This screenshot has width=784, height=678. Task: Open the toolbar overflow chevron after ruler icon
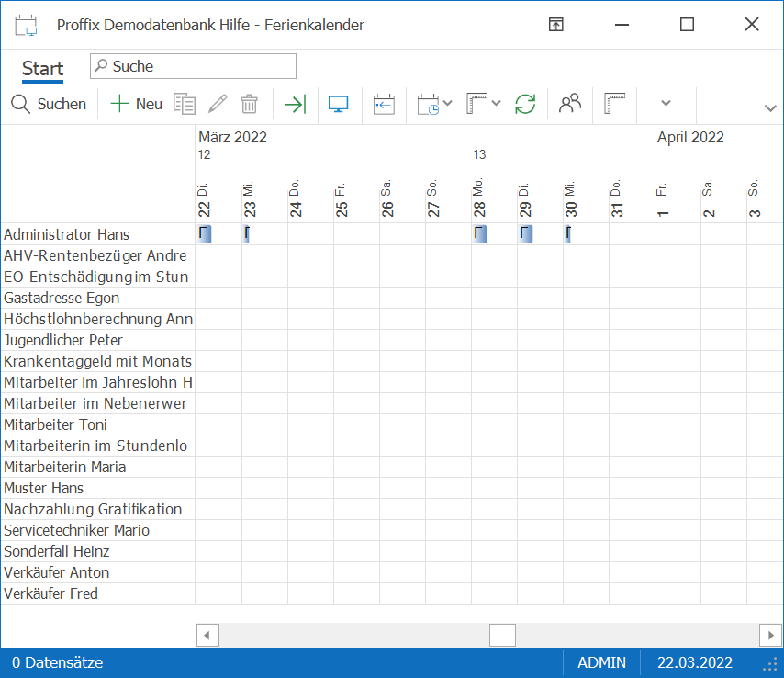666,104
